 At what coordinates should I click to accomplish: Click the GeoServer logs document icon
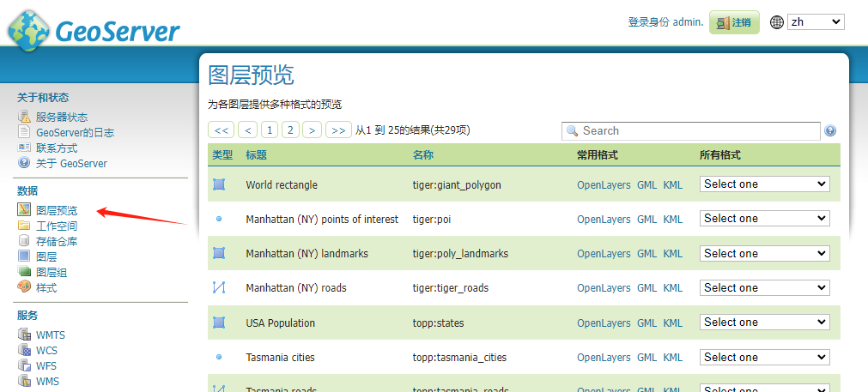point(24,132)
